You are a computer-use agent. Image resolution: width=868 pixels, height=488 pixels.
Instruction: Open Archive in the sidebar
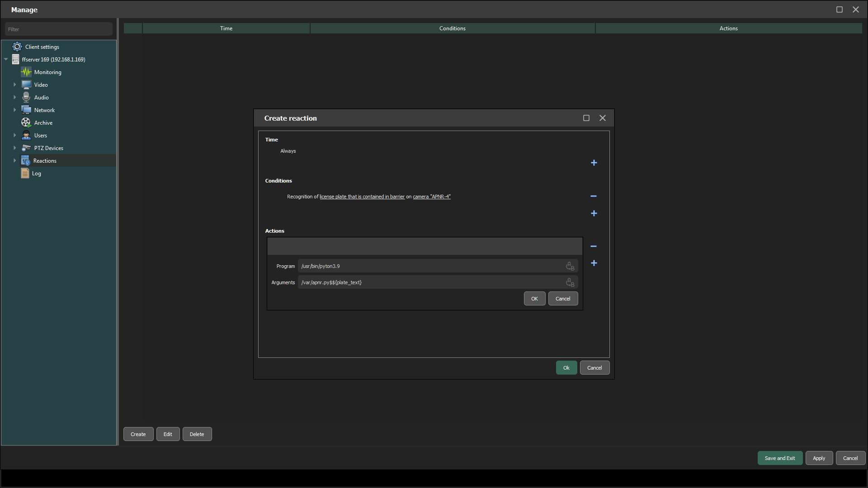[x=43, y=123]
